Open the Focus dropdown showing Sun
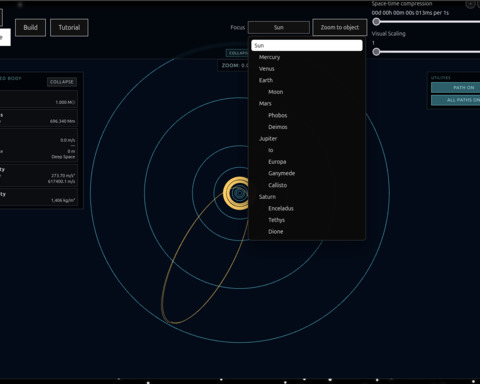The width and height of the screenshot is (480, 384). (279, 27)
